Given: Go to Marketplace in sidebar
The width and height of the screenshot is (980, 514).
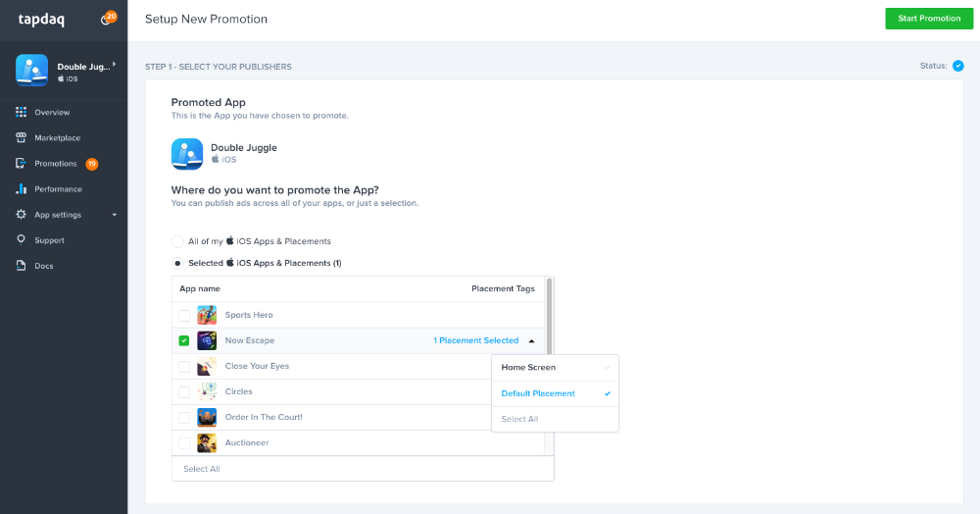Looking at the screenshot, I should coord(58,138).
